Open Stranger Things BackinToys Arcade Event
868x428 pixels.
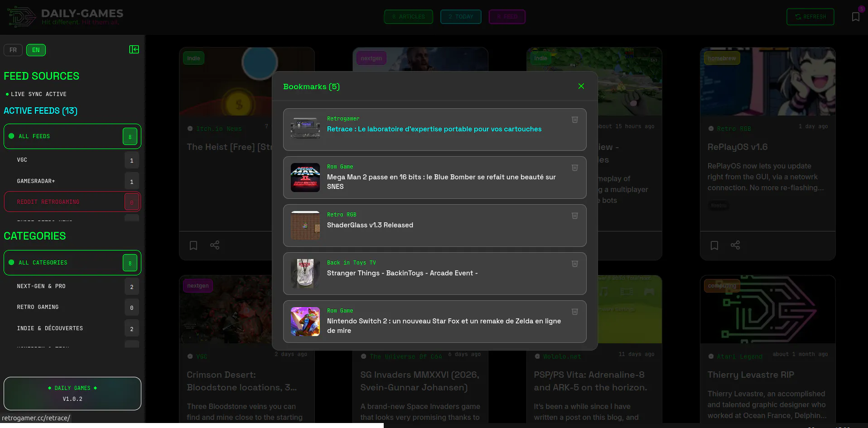point(402,273)
